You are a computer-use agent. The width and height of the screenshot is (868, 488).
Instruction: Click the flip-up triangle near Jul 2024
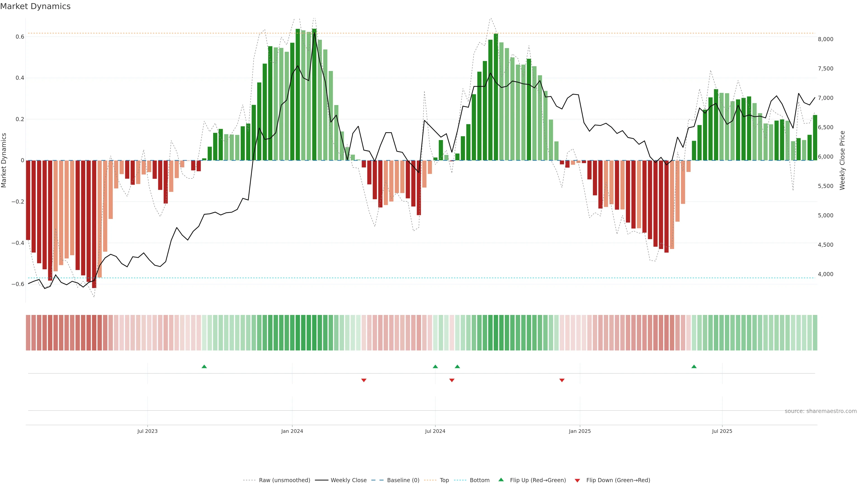tap(435, 366)
